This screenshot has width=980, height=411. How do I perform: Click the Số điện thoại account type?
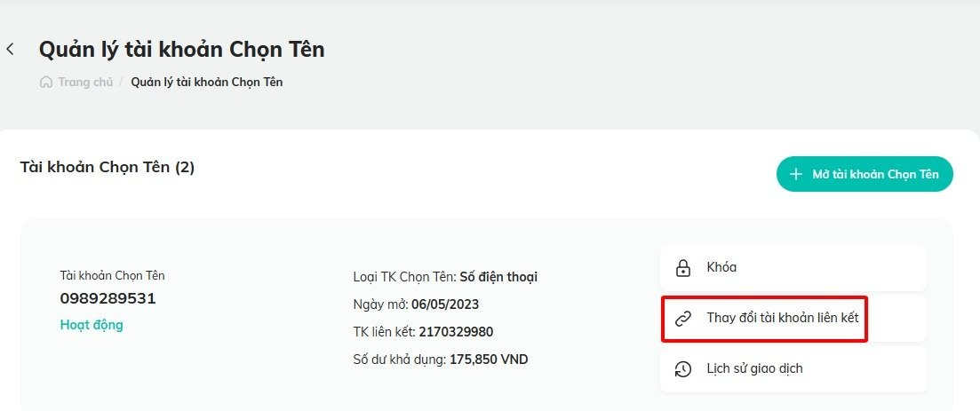tap(498, 277)
